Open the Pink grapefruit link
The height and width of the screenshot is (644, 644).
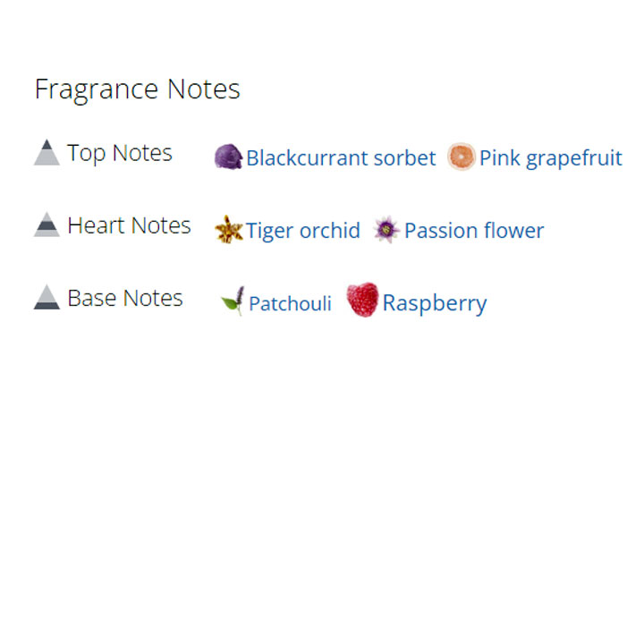coord(550,158)
